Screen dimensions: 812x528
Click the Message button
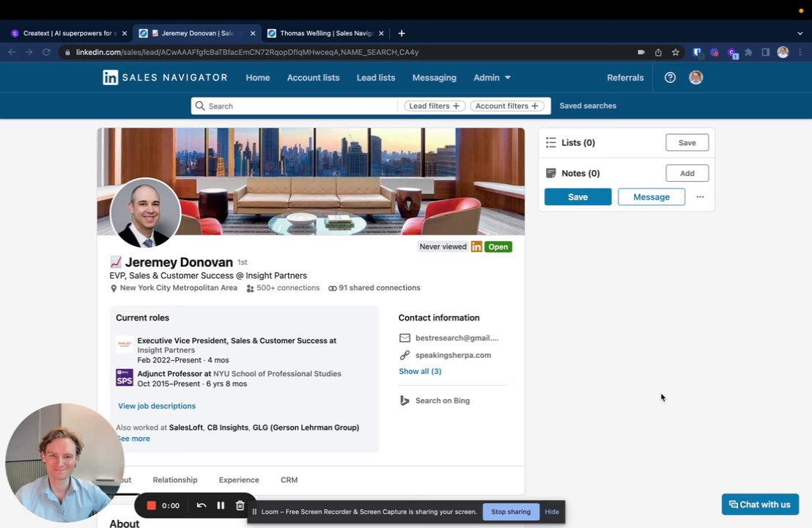coord(652,197)
